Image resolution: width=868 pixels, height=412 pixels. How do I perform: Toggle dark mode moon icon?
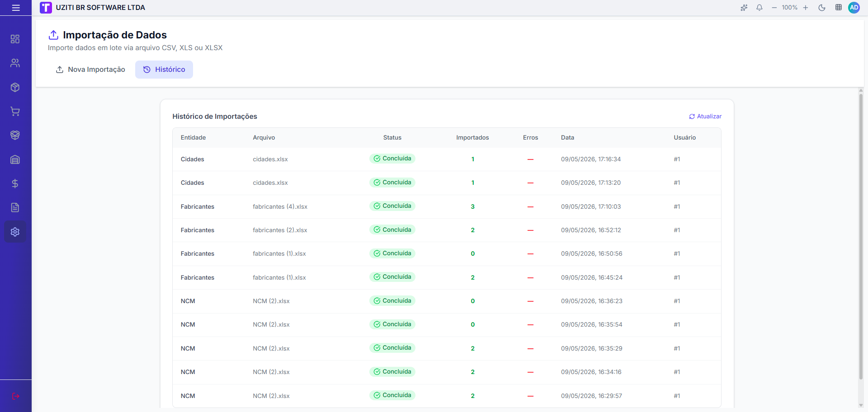822,8
